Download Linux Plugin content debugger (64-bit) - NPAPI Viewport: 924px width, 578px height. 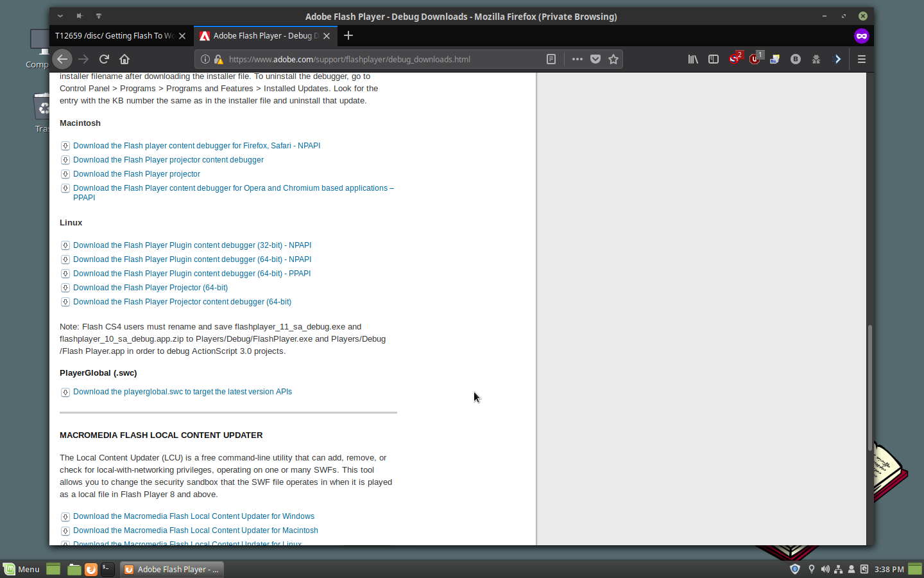(x=192, y=259)
